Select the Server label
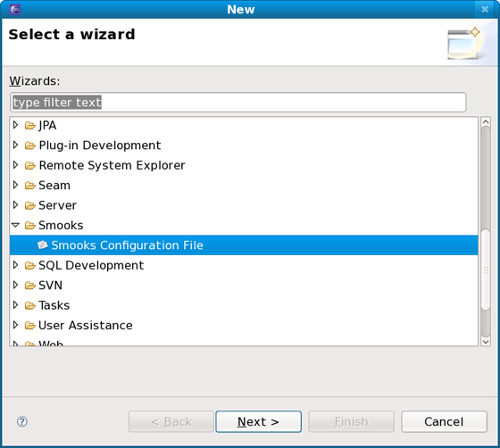The image size is (500, 448). pos(57,205)
